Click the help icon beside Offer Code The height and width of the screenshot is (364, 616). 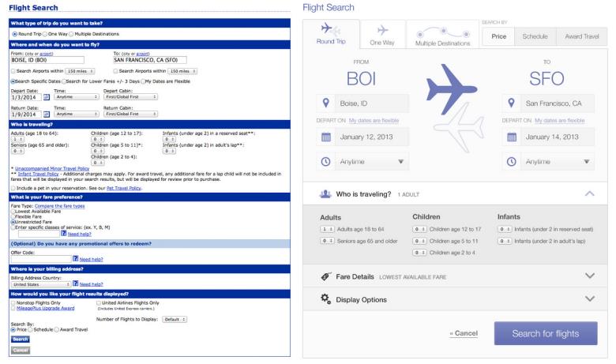point(73,257)
